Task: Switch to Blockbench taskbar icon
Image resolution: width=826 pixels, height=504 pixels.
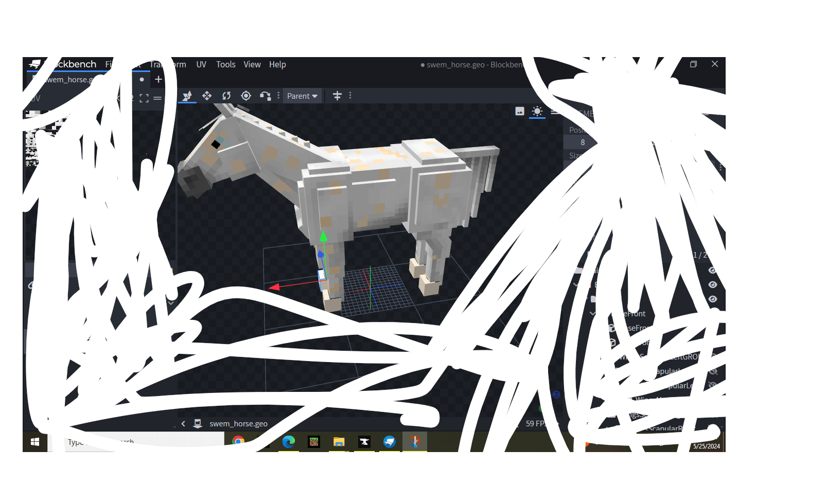Action: (x=389, y=442)
